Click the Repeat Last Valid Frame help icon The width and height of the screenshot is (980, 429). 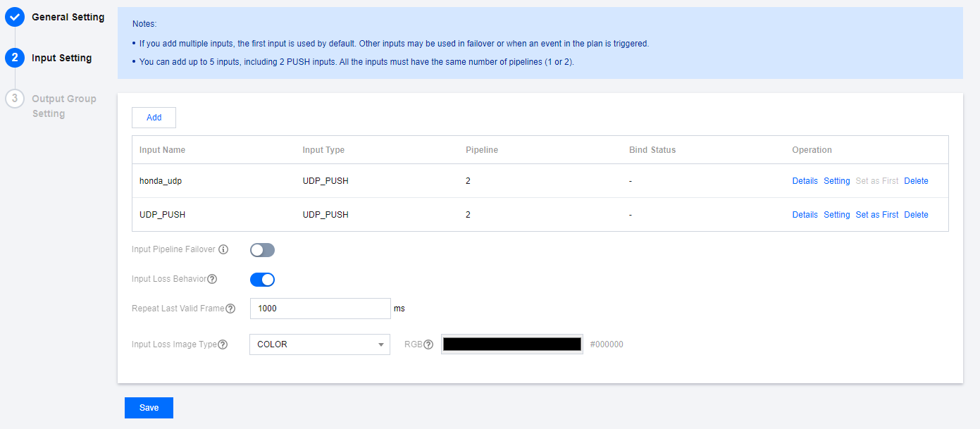[x=230, y=308]
